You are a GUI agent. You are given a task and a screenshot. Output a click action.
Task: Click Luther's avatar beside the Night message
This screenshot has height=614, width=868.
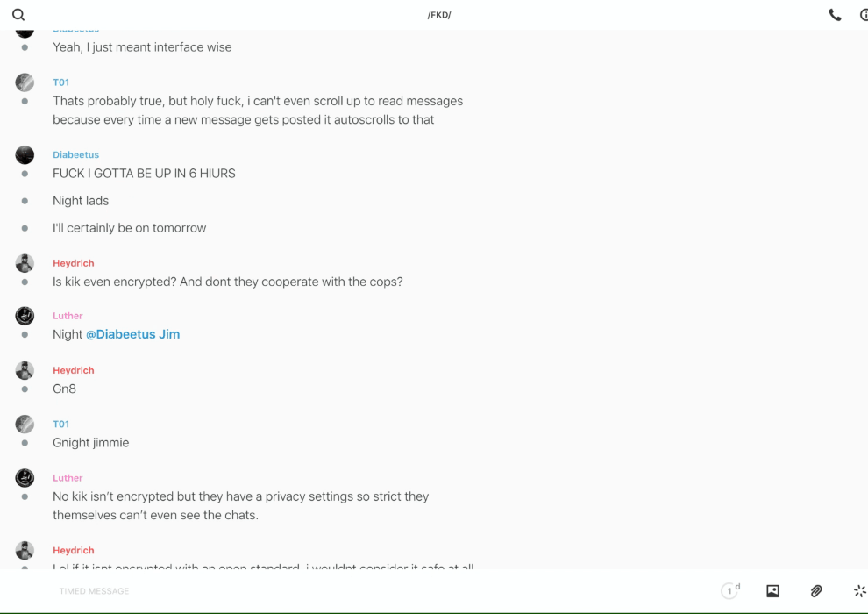click(25, 316)
